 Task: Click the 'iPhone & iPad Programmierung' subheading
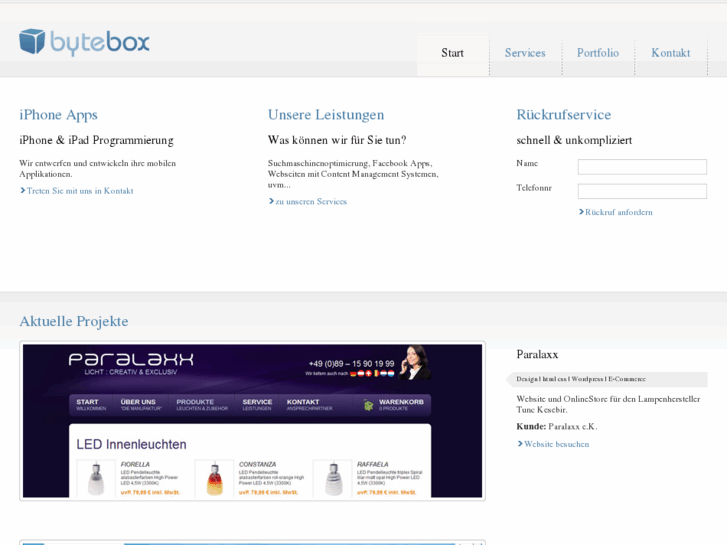coord(96,140)
